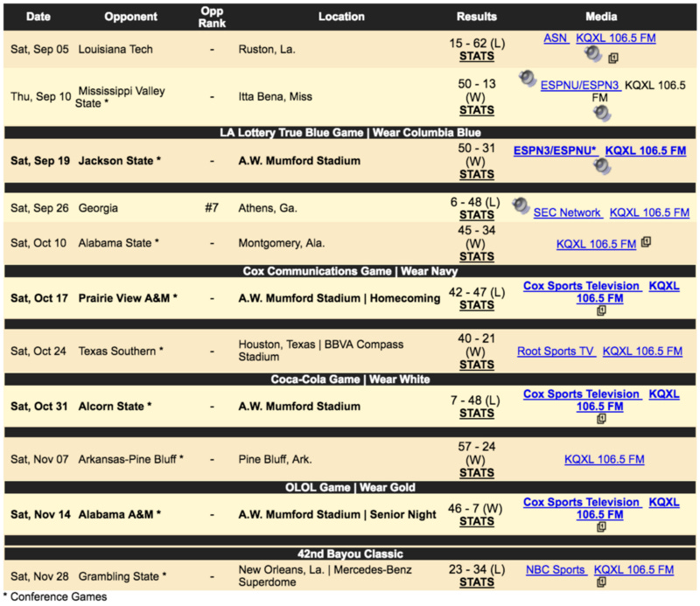Viewport: 700px width, 606px height.
Task: View STATS for Alcorn State game
Action: click(477, 414)
